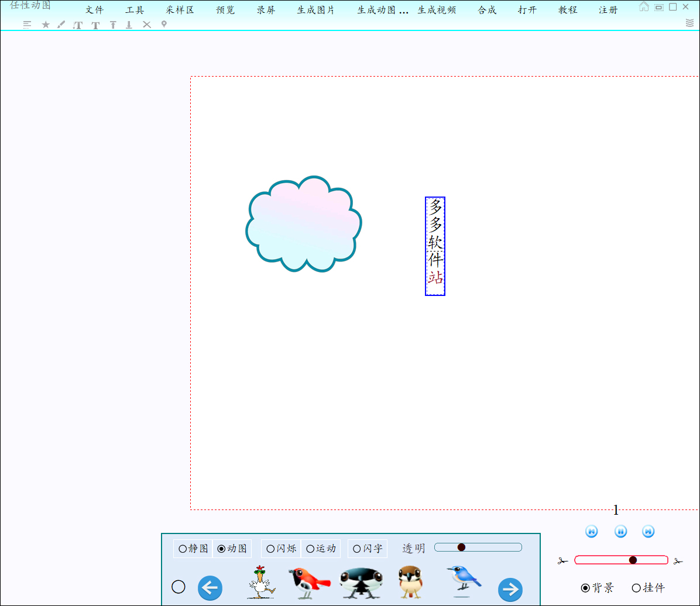This screenshot has width=700, height=606.
Task: Click the home icon at top right
Action: click(643, 6)
